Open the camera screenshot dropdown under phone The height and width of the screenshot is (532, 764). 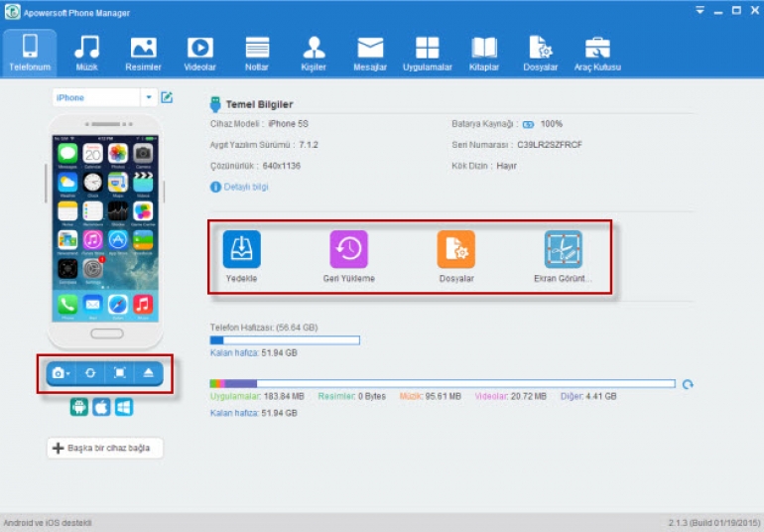(61, 373)
